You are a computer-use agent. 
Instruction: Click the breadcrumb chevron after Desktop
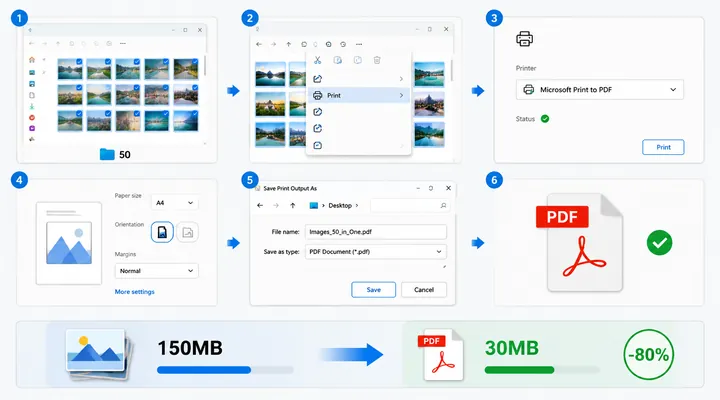tap(357, 205)
